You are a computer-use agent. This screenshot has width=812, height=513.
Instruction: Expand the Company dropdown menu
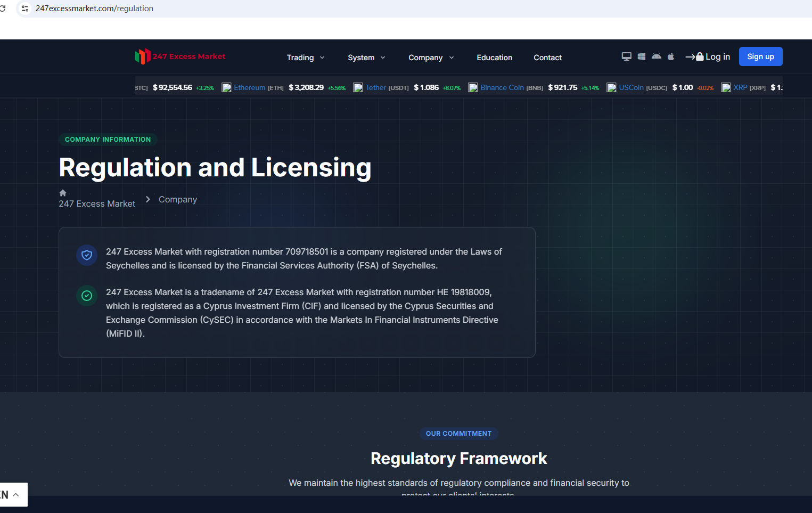click(x=431, y=58)
